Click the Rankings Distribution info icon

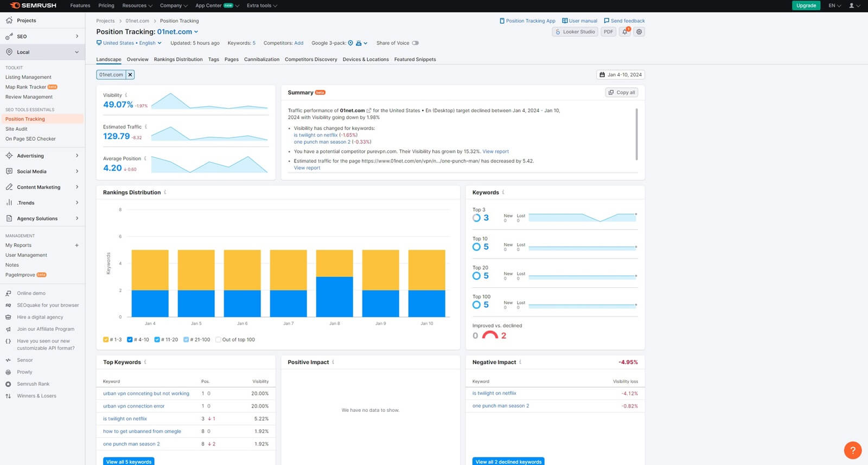point(165,192)
